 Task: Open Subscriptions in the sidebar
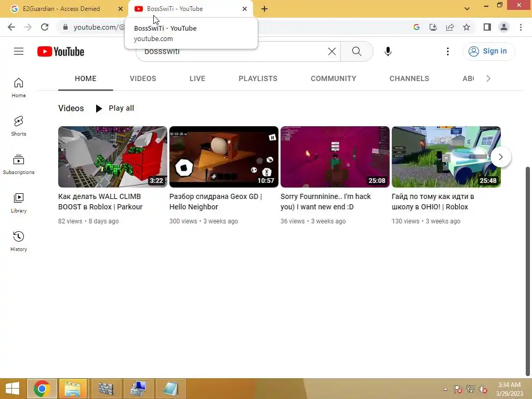[19, 165]
